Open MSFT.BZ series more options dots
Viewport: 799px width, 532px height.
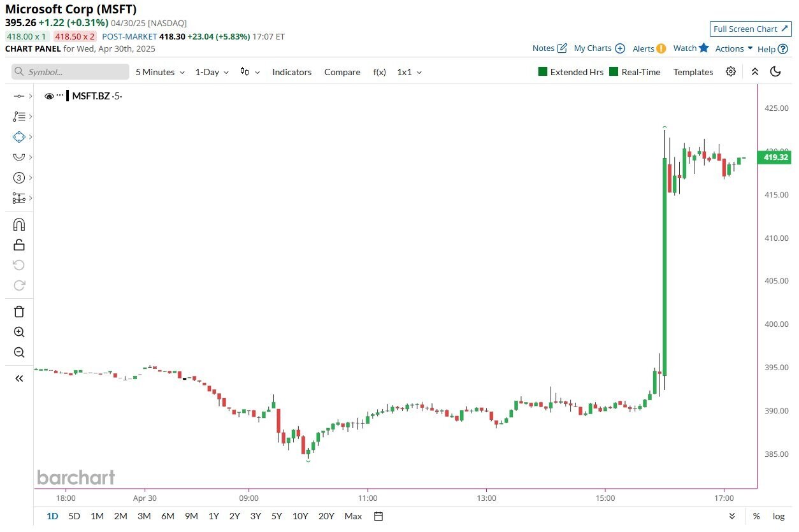tap(60, 96)
